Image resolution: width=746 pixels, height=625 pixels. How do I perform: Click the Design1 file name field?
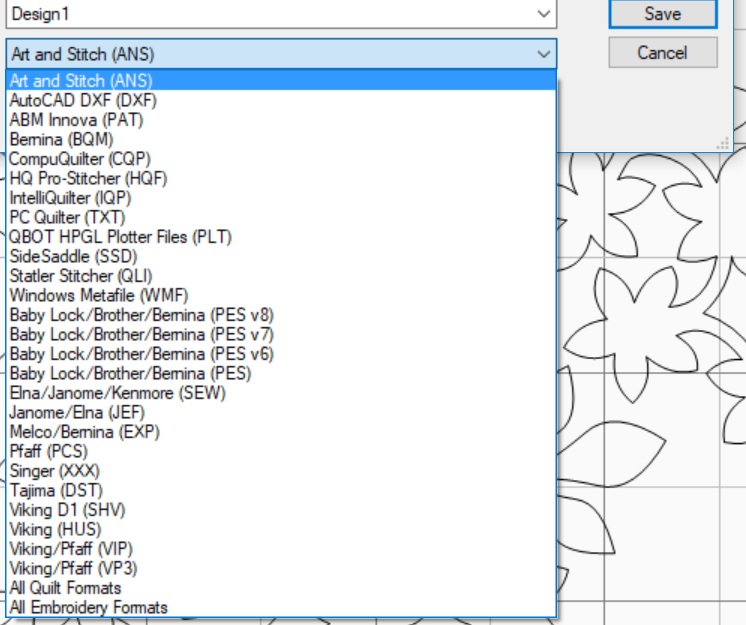(x=281, y=14)
